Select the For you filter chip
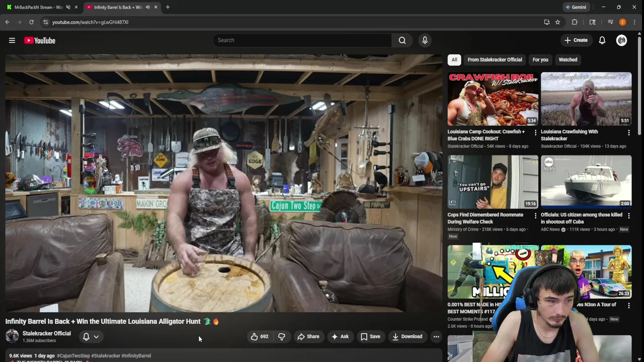The image size is (644, 362). point(540,59)
